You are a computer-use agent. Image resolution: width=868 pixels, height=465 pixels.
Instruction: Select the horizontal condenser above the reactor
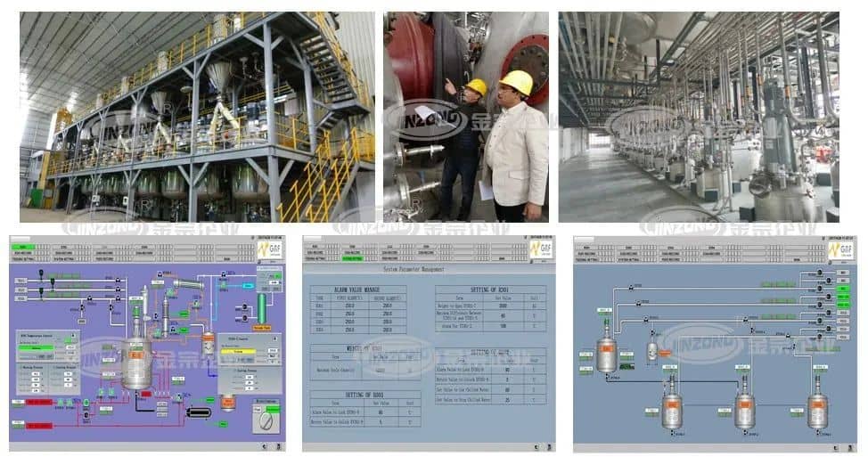pos(187,284)
